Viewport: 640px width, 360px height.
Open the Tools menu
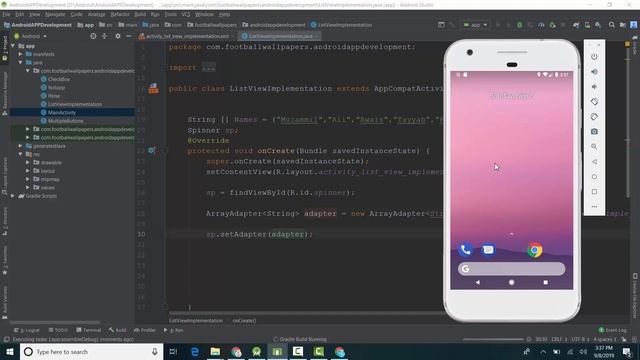(171, 14)
